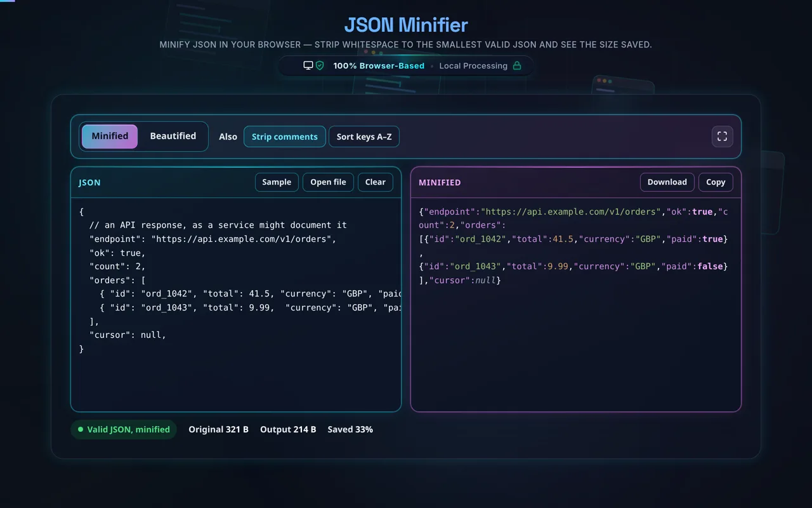812x508 pixels.
Task: Load Sample JSON
Action: pyautogui.click(x=277, y=182)
